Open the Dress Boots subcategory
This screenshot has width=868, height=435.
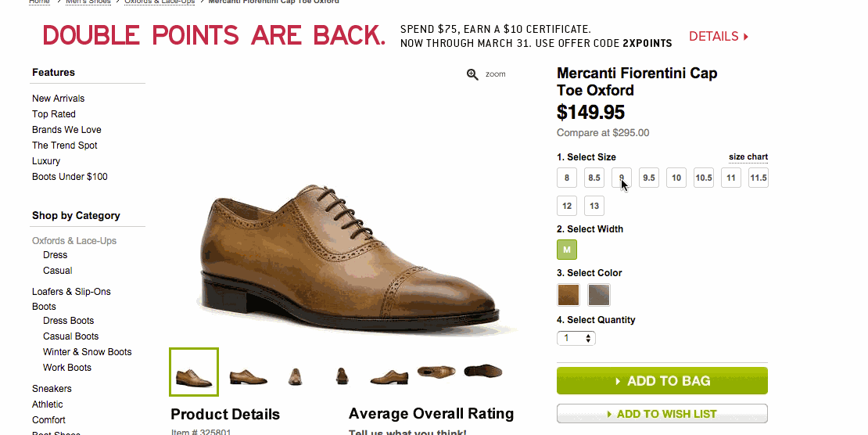tap(69, 320)
